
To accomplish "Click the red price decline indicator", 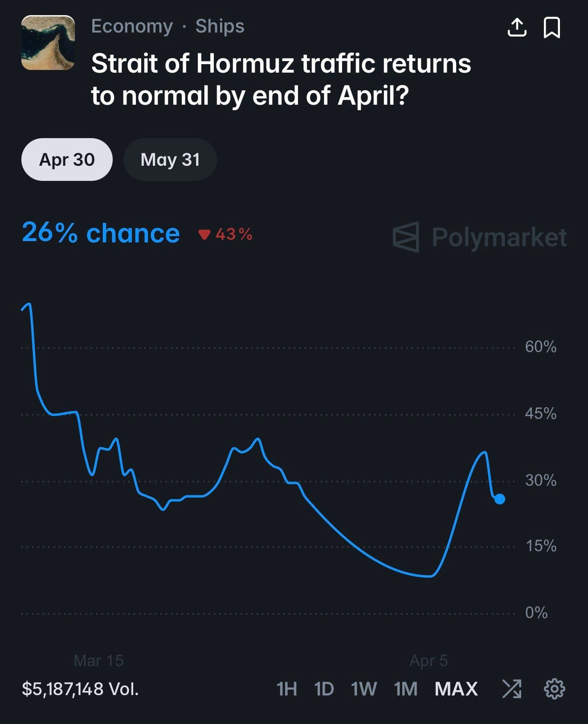I will click(226, 234).
